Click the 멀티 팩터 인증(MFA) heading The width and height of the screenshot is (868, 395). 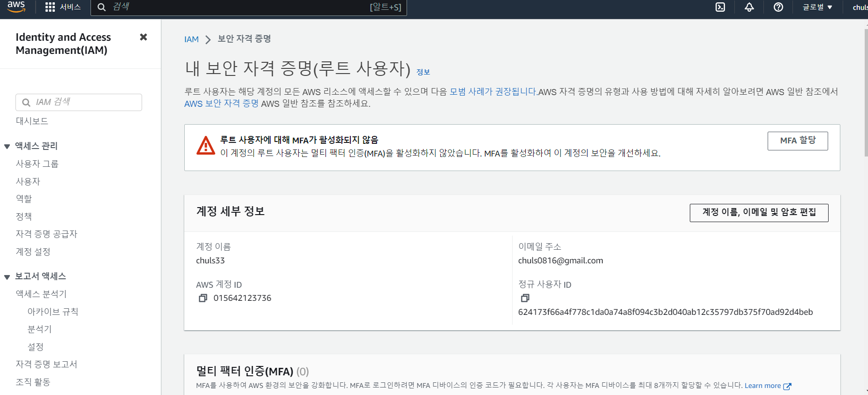click(x=245, y=371)
